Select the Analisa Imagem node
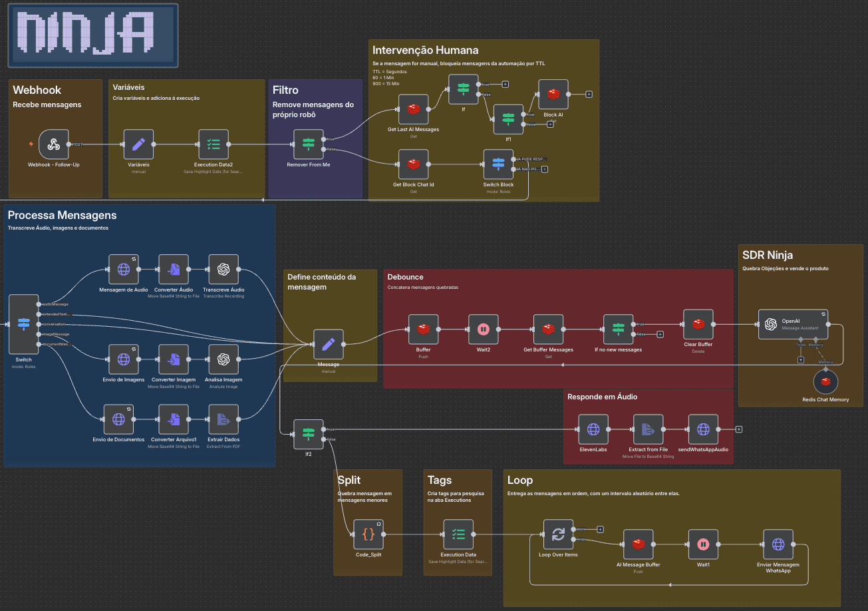 tap(223, 359)
